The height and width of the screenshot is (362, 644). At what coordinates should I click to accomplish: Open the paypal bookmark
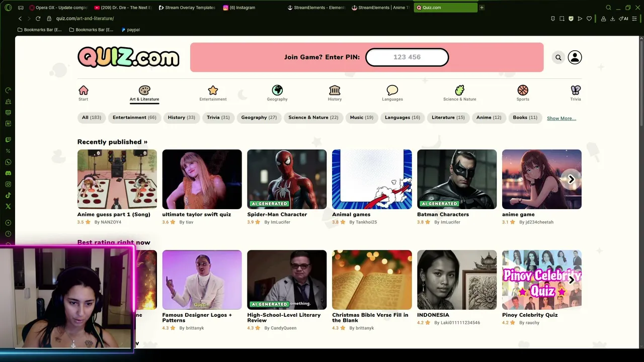(130, 30)
